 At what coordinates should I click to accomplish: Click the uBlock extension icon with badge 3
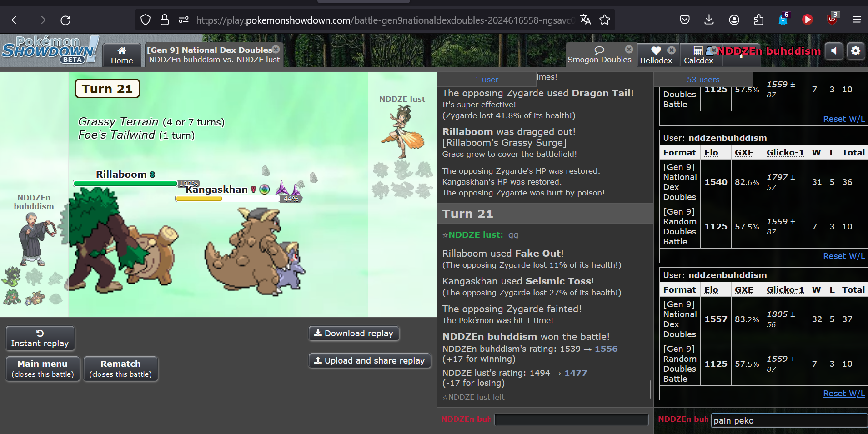tap(832, 19)
